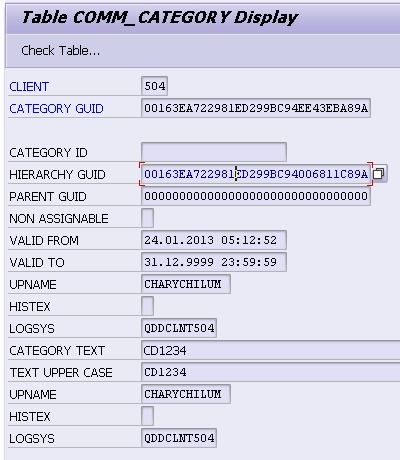Click the second UPNAME field near bottom
Screen dimensions: 400x460
(186, 394)
